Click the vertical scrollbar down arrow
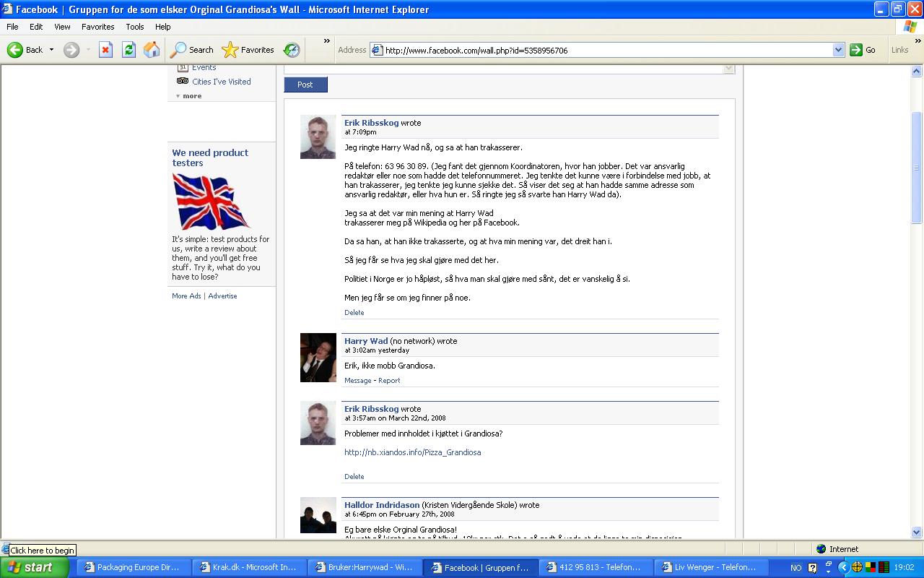The height and width of the screenshot is (578, 924). (917, 532)
